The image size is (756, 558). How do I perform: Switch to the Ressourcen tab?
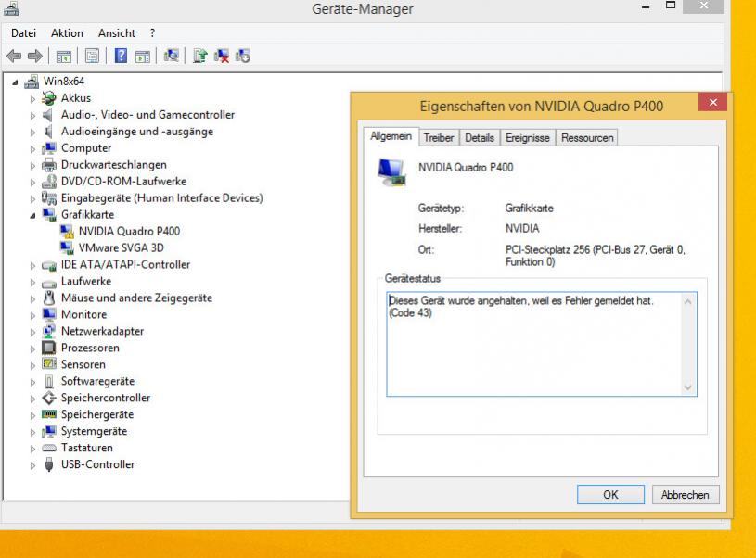pos(587,138)
